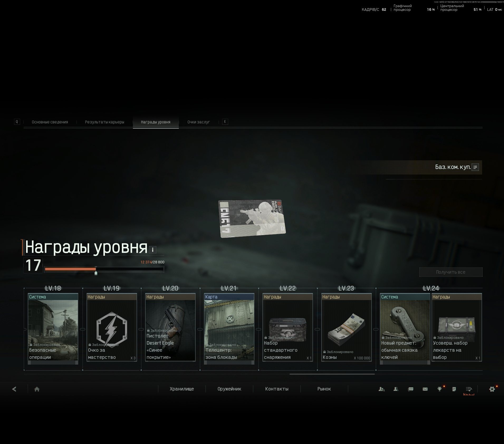The height and width of the screenshot is (444, 504).
Task: Click the level experience progress bar
Action: (104, 269)
